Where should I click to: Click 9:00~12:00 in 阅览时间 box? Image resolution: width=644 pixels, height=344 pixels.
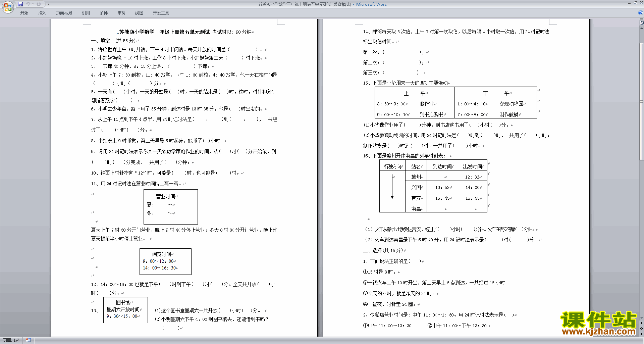[158, 261]
